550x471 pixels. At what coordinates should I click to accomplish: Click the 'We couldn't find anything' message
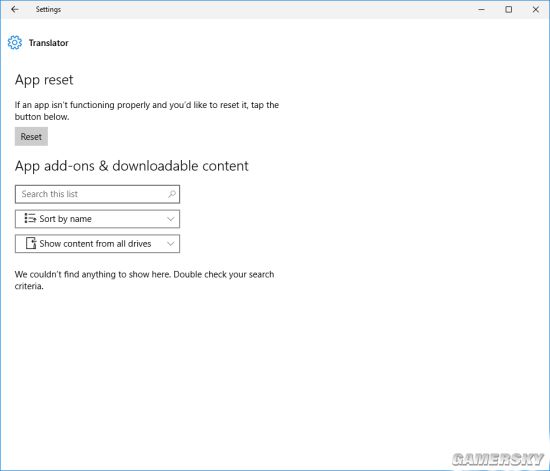pyautogui.click(x=145, y=280)
